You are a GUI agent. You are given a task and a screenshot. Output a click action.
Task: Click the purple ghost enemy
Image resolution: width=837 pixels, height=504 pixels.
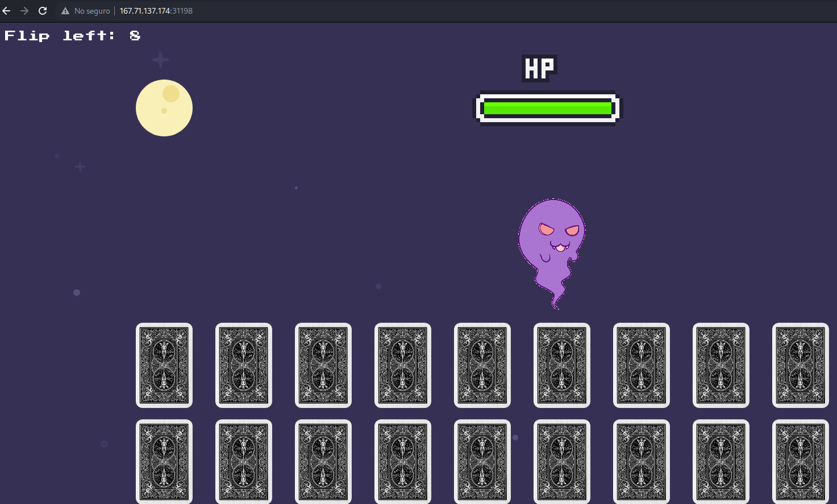(551, 244)
